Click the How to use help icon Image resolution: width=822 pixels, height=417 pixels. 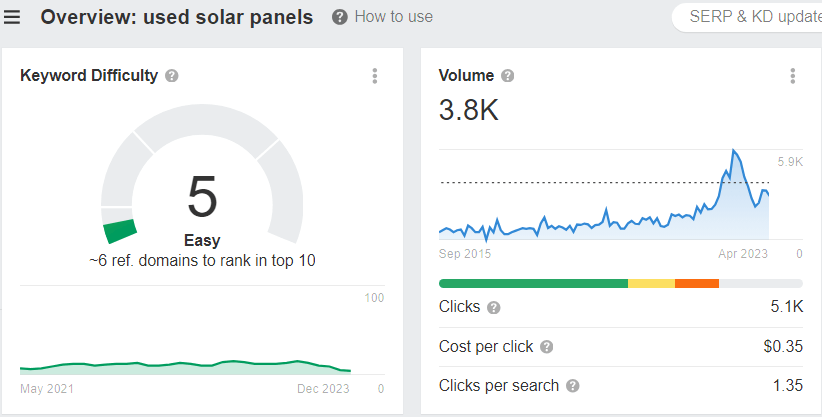click(340, 17)
